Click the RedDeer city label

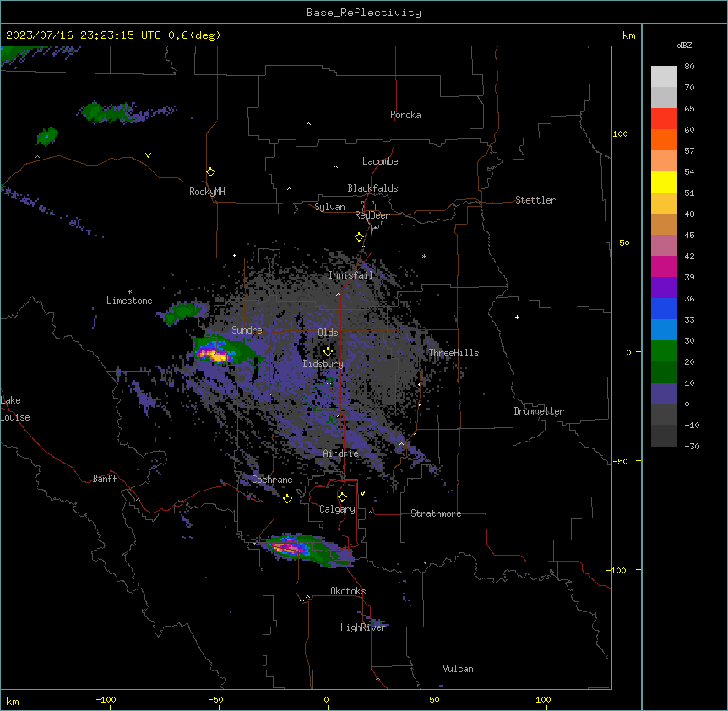point(372,215)
